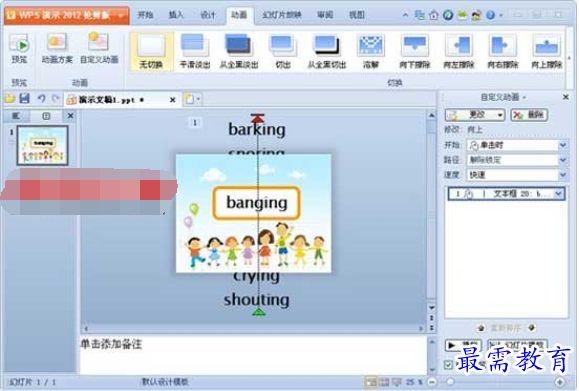Switch to outline view in slide pane

coord(16,116)
